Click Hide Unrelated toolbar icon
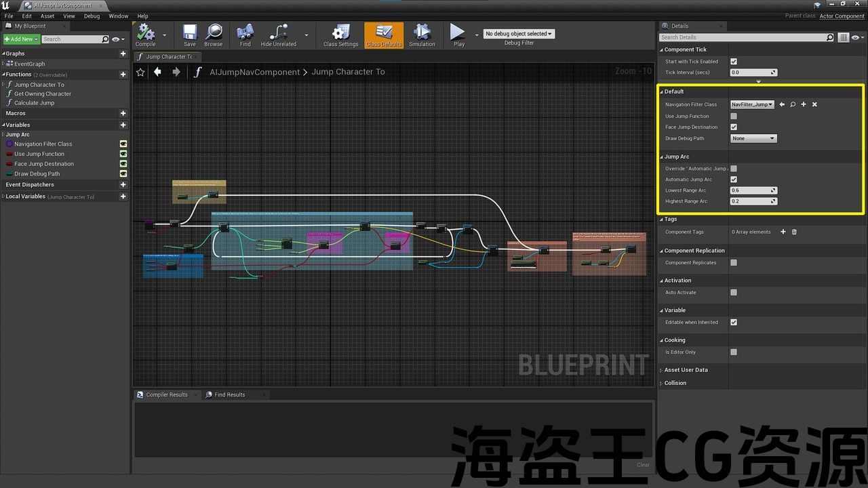Viewport: 868px width, 488px height. [278, 33]
